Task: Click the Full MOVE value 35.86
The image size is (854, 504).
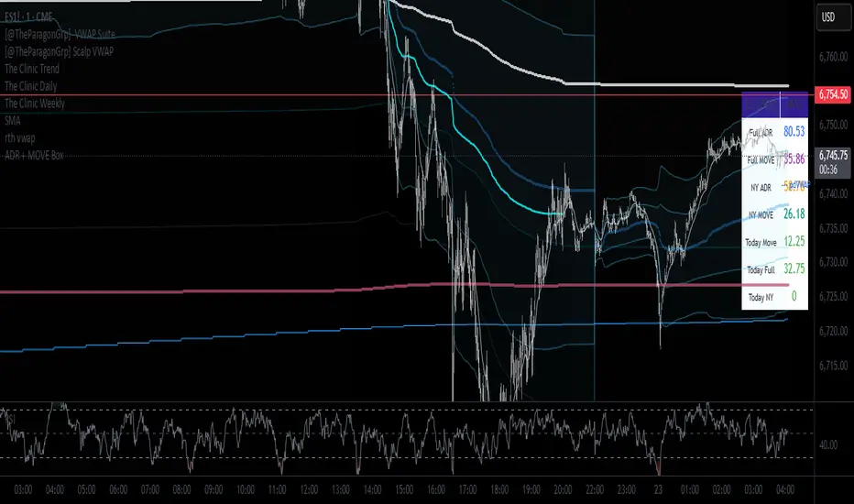Action: click(x=794, y=159)
